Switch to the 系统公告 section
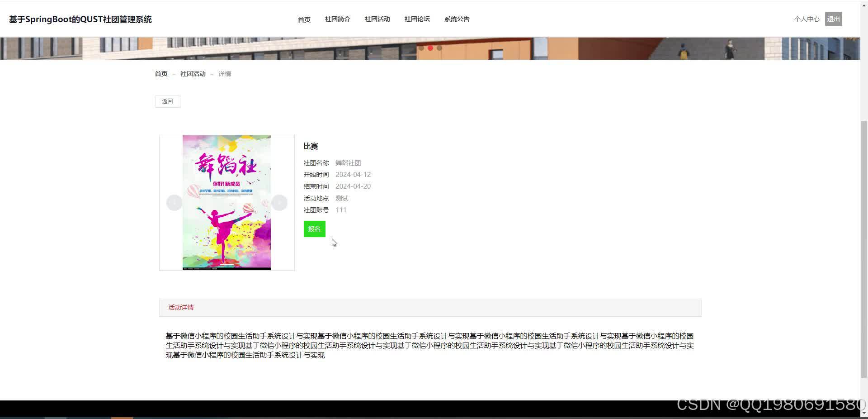 (457, 19)
